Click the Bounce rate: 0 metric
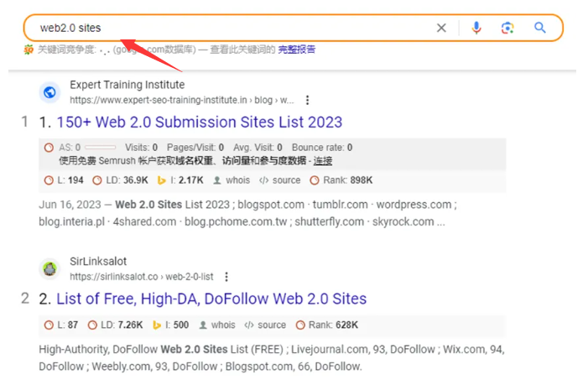Screen dimensions: 588x390 [x=322, y=148]
